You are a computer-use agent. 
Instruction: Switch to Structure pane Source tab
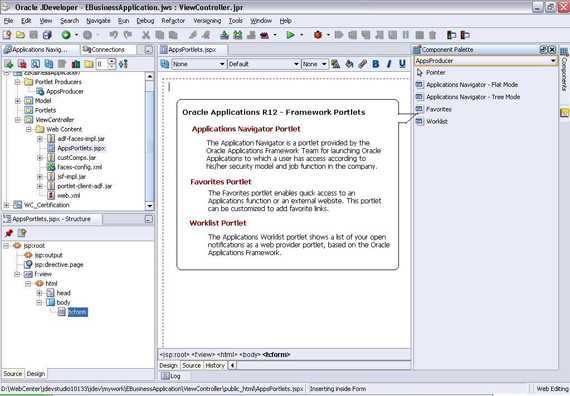pyautogui.click(x=13, y=373)
